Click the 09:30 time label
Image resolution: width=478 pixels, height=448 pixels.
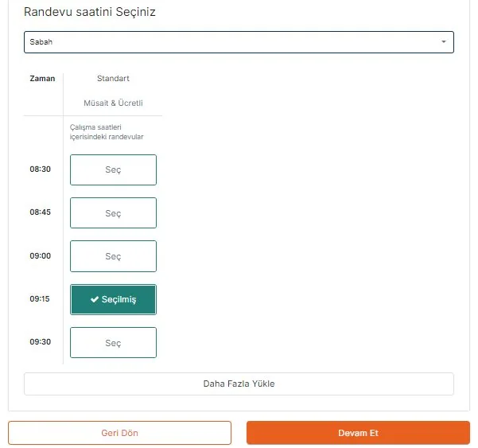41,342
